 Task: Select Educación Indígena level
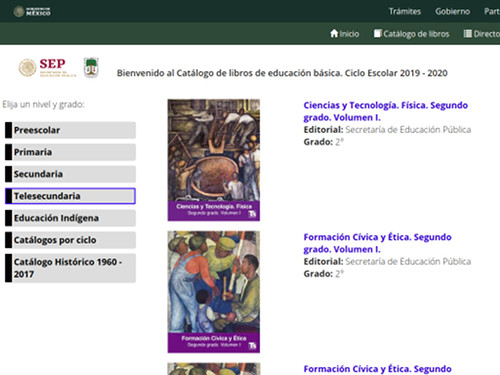tap(70, 218)
